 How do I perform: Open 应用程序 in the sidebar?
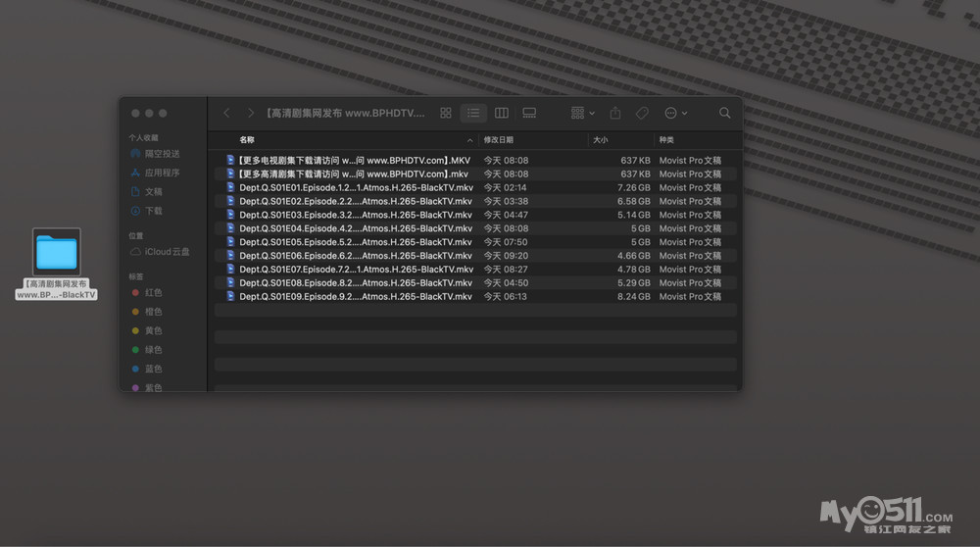click(x=162, y=173)
